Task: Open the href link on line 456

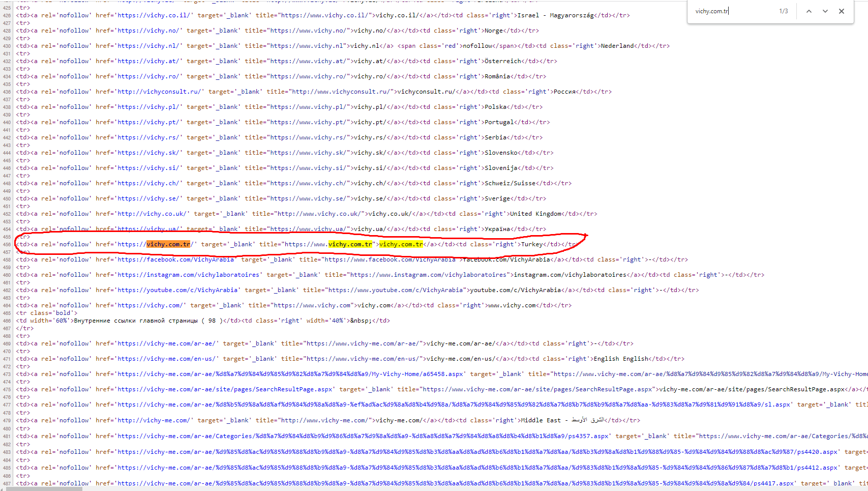Action: (x=156, y=244)
